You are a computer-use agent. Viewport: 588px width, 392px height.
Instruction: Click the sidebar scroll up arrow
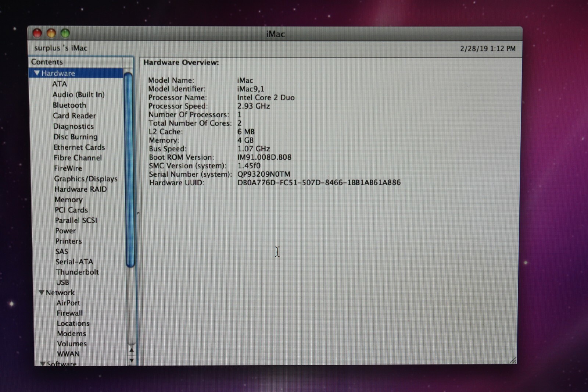[132, 350]
